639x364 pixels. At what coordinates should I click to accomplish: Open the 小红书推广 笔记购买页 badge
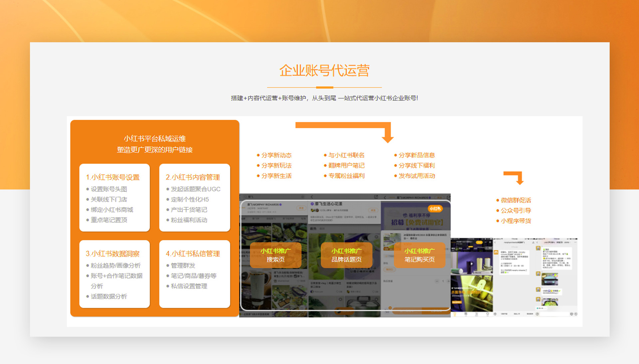pos(419,255)
